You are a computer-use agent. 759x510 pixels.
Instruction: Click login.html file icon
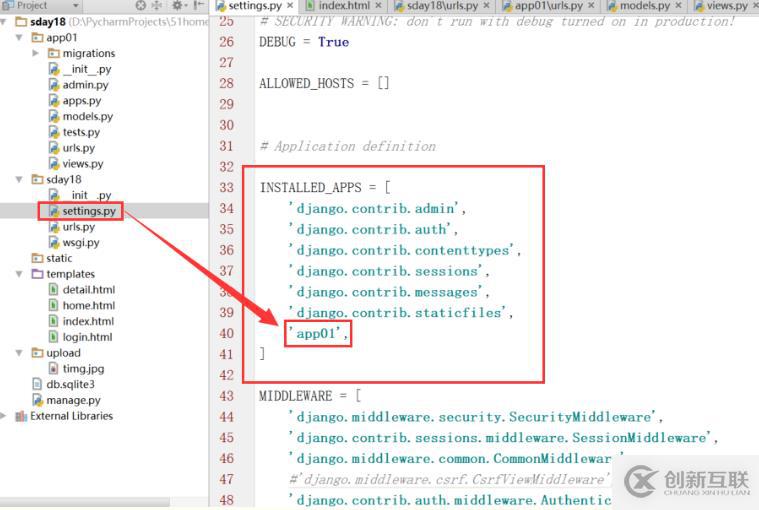pos(54,337)
